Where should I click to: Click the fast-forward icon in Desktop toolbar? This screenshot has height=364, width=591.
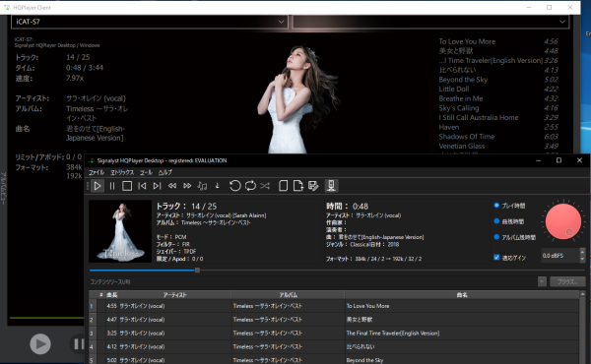[x=187, y=186]
